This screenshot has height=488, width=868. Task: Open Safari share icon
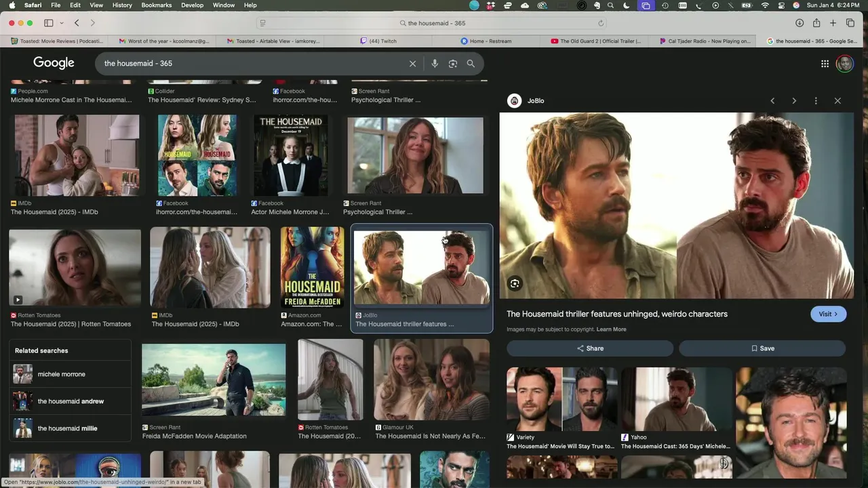pos(816,23)
